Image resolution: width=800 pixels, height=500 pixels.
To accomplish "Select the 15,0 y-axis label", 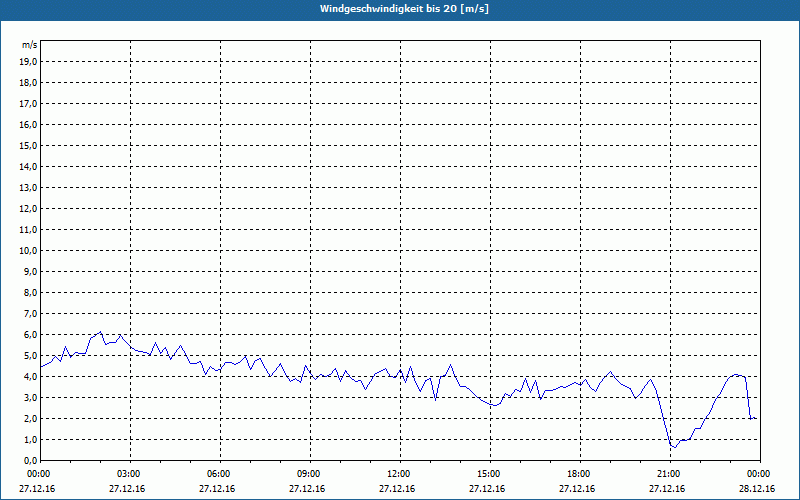I will click(29, 145).
